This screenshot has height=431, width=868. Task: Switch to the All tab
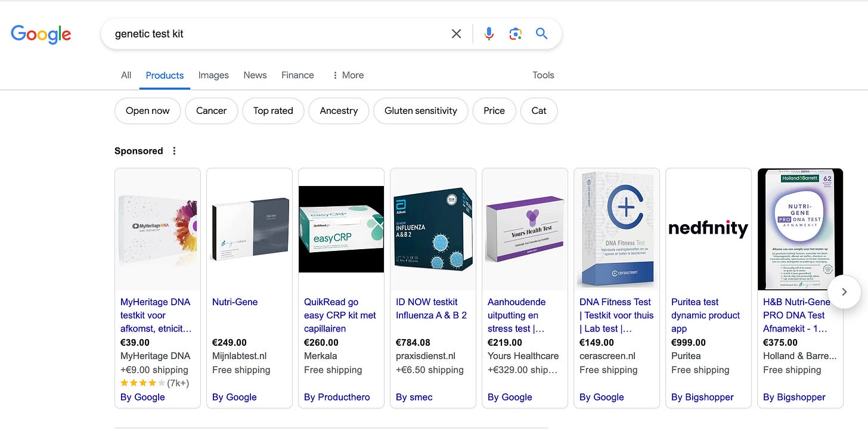pyautogui.click(x=126, y=75)
